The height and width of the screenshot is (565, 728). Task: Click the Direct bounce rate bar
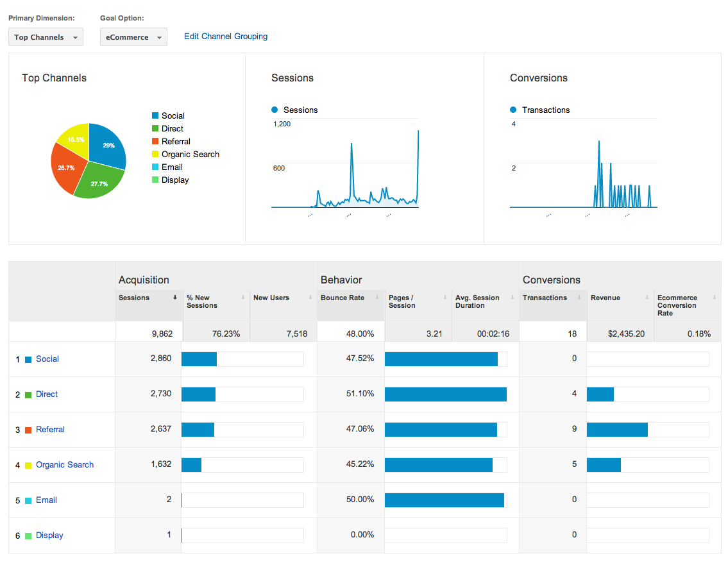[445, 394]
